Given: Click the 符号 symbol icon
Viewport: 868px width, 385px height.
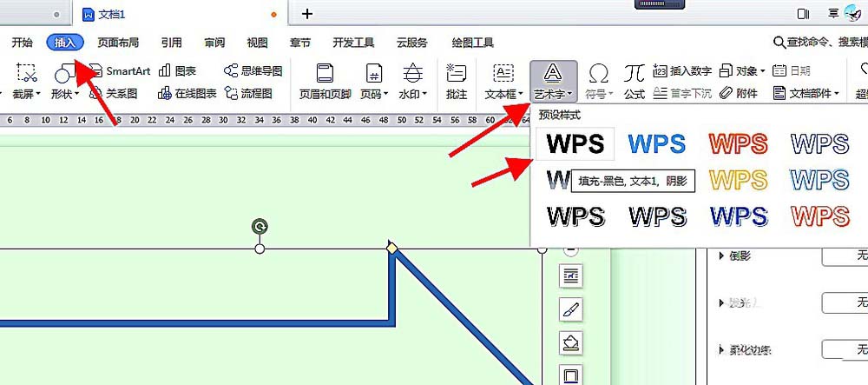Looking at the screenshot, I should pos(597,74).
